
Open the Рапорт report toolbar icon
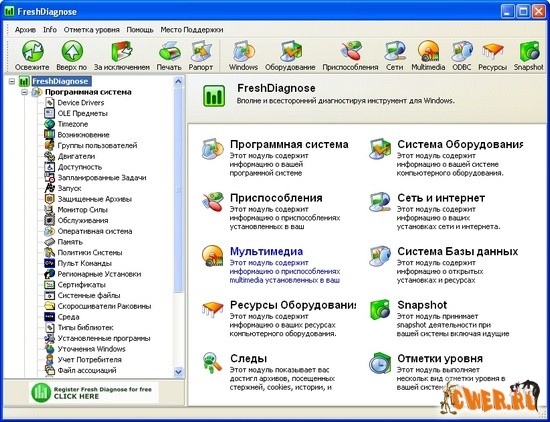point(201,52)
